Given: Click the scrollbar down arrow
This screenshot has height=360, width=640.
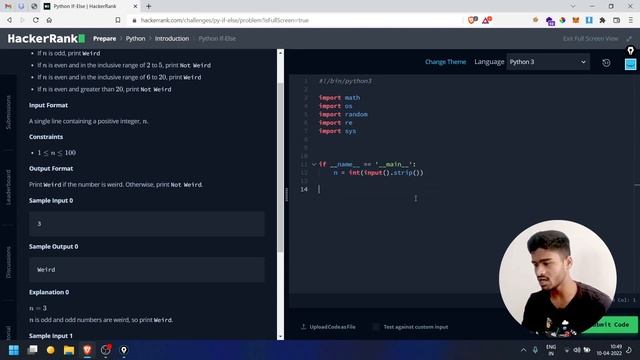Looking at the screenshot, I should (x=280, y=337).
